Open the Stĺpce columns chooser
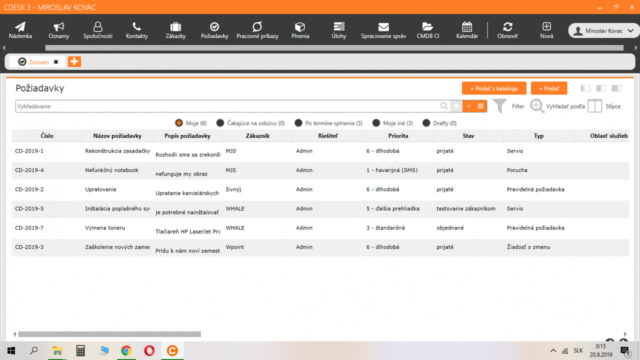 click(x=604, y=106)
